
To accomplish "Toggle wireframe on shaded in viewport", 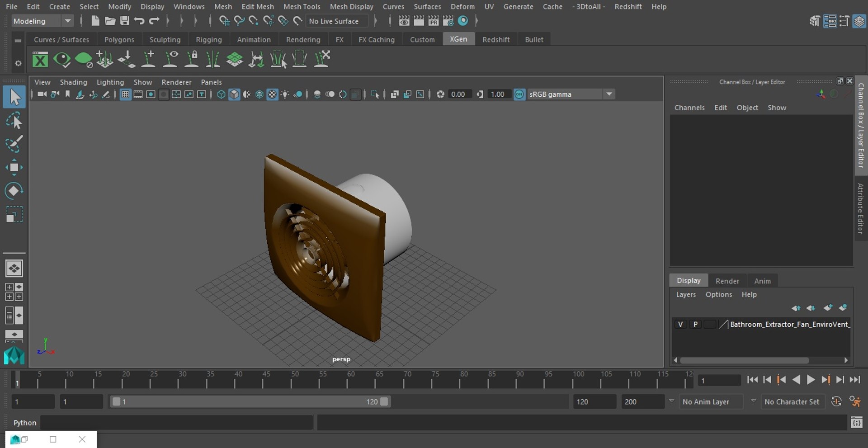I will click(259, 94).
